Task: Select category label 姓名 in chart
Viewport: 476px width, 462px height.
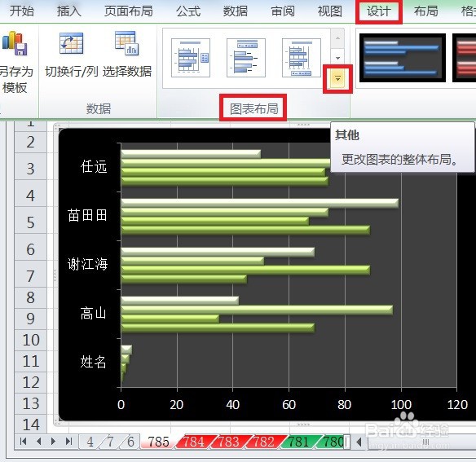Action: click(x=94, y=362)
